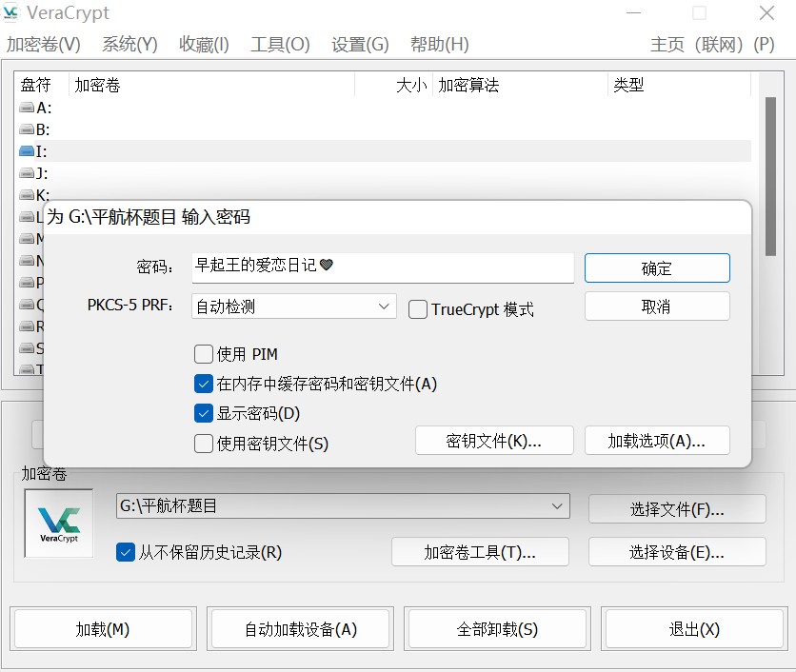Select the A: drive icon

click(27, 108)
